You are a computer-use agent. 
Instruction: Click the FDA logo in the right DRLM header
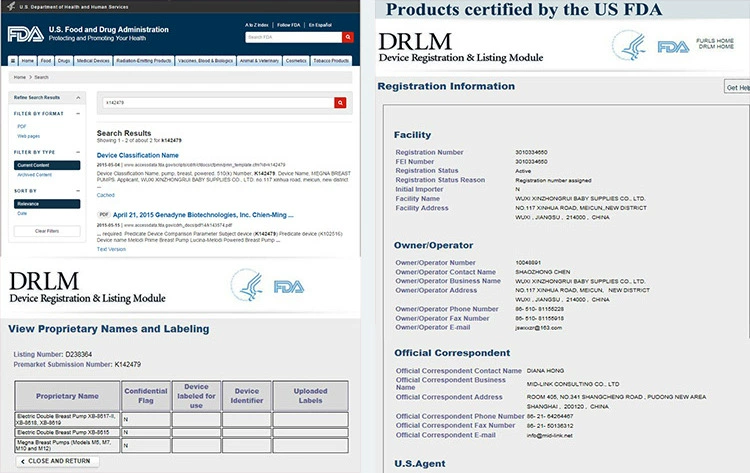pyautogui.click(x=673, y=46)
